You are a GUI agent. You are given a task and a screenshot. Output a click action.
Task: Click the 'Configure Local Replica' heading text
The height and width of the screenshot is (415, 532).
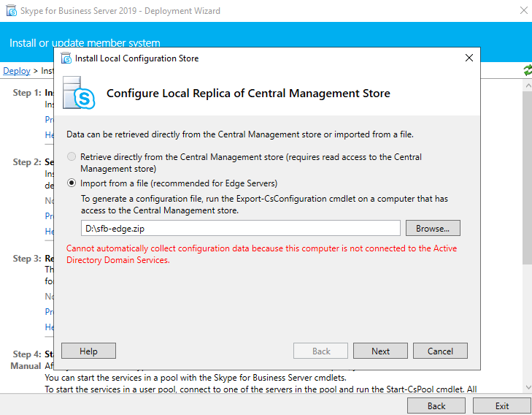[x=248, y=94]
